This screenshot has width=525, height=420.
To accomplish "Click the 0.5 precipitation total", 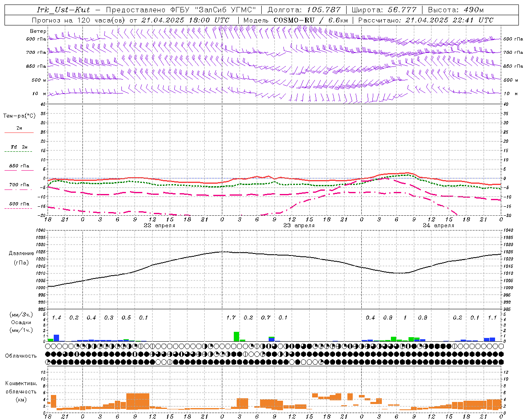I will pyautogui.click(x=126, y=317).
